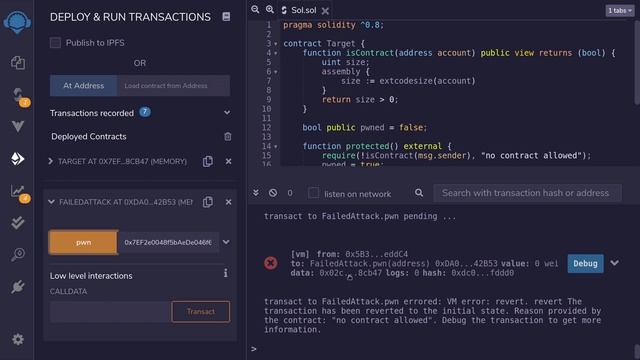This screenshot has width=640, height=360.
Task: Open the analysis chart sidebar icon
Action: pyautogui.click(x=18, y=191)
